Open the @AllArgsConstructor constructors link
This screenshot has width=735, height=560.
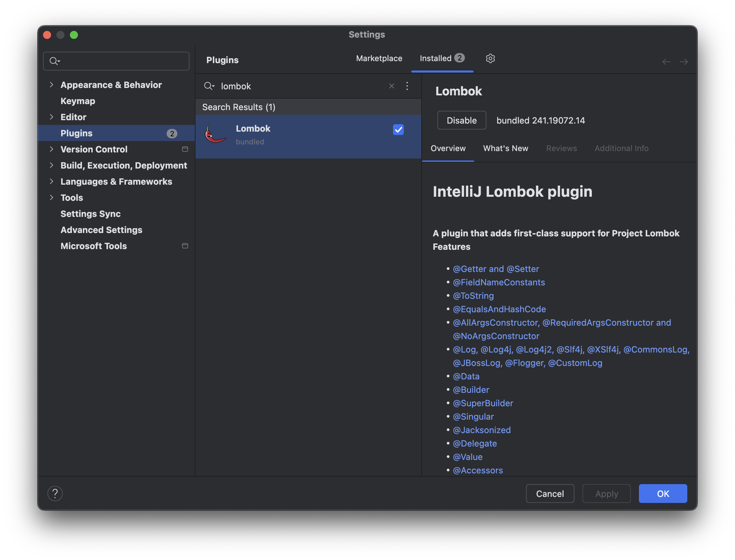(x=562, y=329)
